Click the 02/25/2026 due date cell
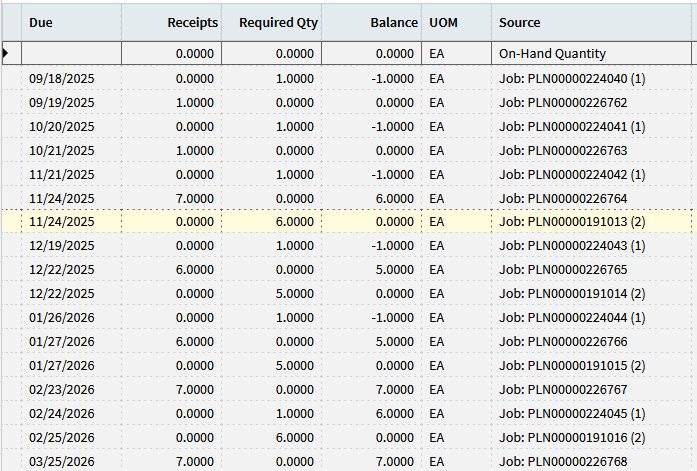The width and height of the screenshot is (697, 471). 71,438
